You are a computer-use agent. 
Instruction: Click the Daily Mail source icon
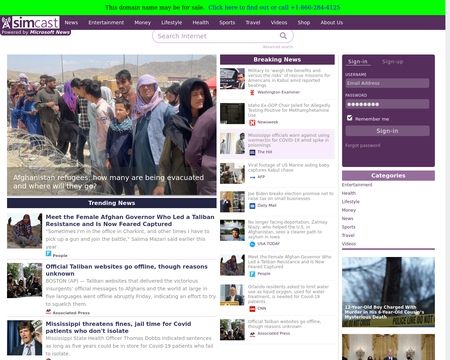pos(252,206)
